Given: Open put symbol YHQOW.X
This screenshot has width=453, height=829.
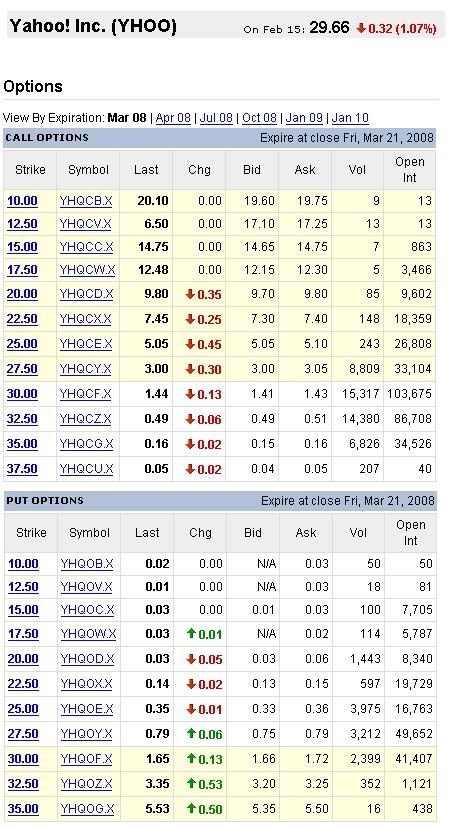Looking at the screenshot, I should tap(88, 633).
